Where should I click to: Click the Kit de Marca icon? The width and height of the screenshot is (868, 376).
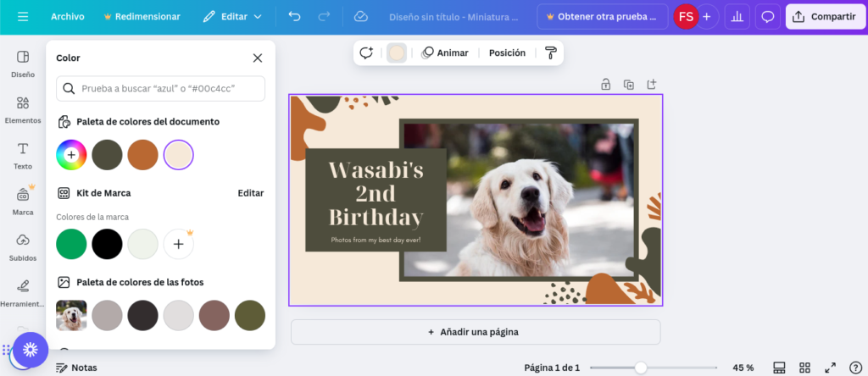64,193
